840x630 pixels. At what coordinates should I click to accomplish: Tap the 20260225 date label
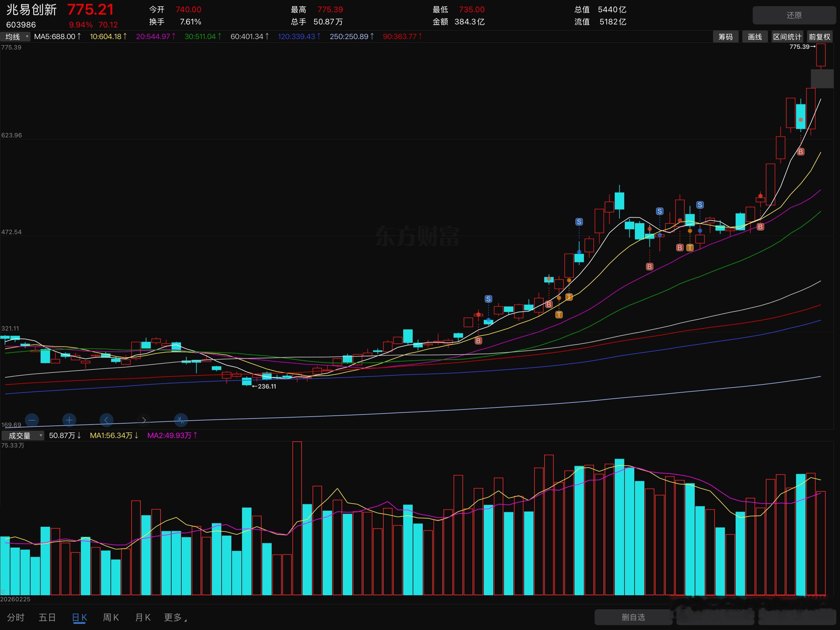[x=15, y=599]
